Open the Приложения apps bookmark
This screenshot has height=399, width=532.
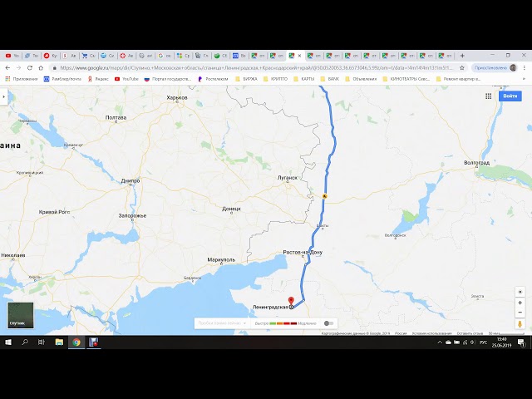point(22,79)
